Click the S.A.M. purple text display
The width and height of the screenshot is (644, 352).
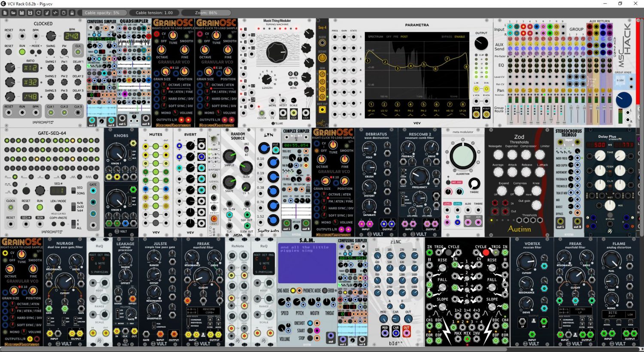[x=306, y=264]
